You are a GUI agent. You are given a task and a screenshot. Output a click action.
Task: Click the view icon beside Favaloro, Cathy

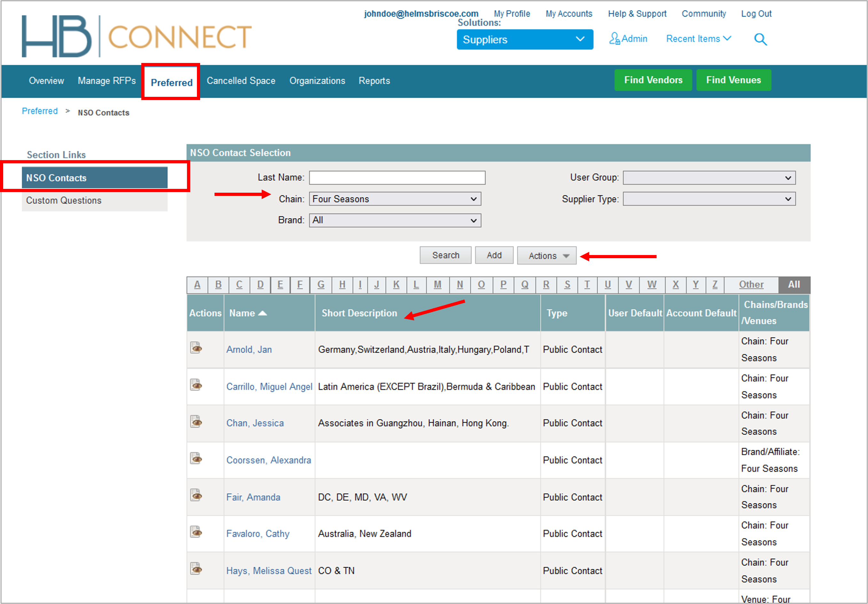click(196, 532)
